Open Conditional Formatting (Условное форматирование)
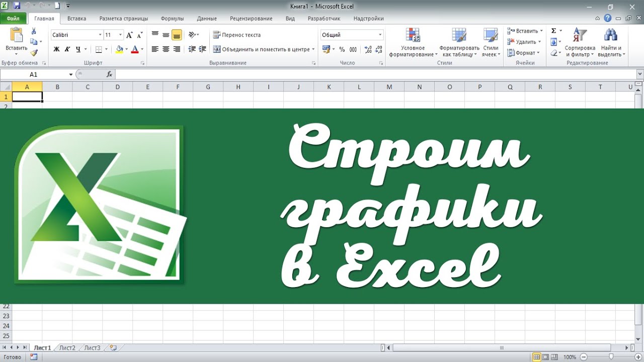644x362 pixels. (x=413, y=43)
